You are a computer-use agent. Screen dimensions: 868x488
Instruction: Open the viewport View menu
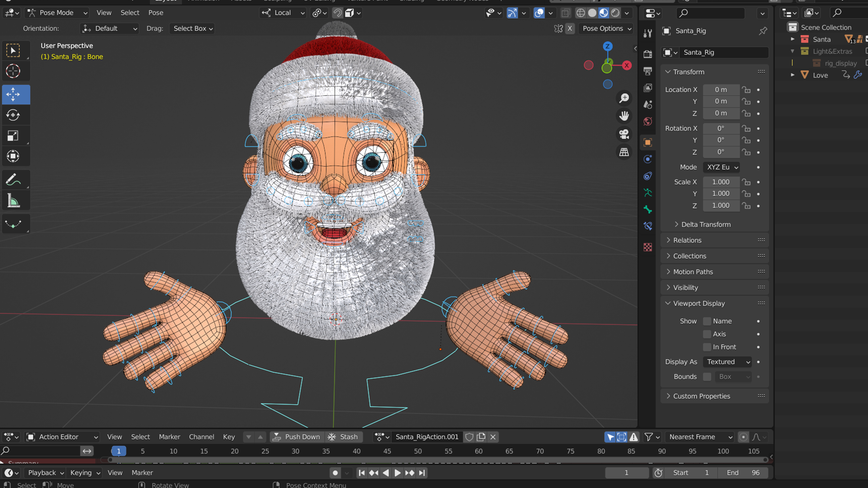coord(104,13)
